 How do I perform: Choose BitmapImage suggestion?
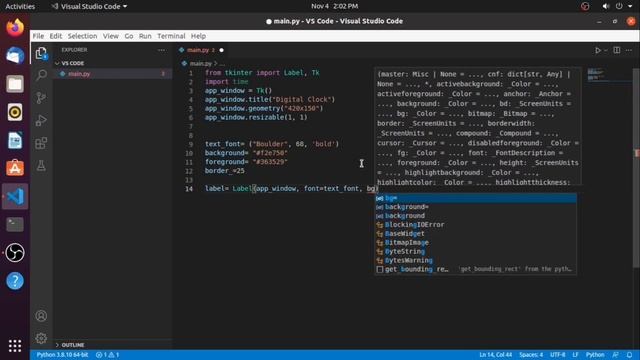[476, 242]
